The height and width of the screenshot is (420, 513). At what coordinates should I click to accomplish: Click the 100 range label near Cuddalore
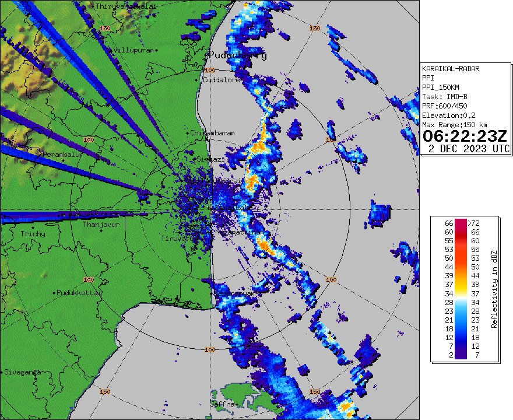pyautogui.click(x=210, y=70)
